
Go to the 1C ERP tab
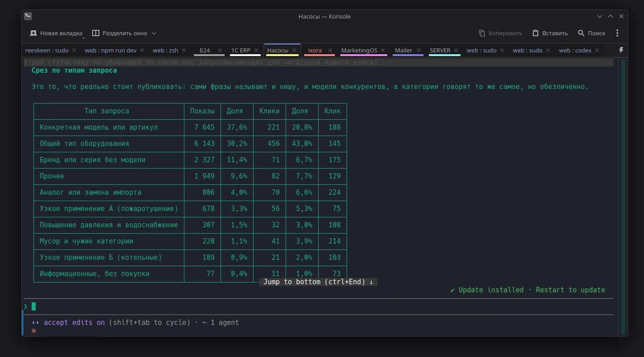(241, 50)
